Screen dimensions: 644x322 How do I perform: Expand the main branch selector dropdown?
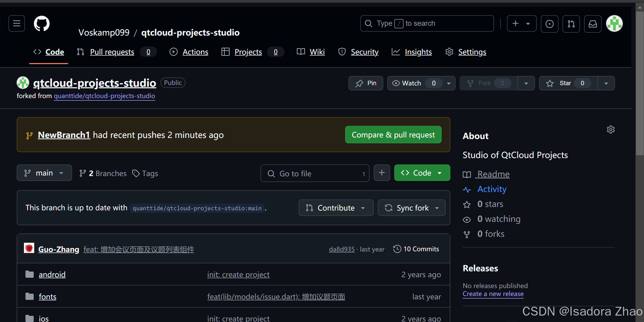coord(44,173)
